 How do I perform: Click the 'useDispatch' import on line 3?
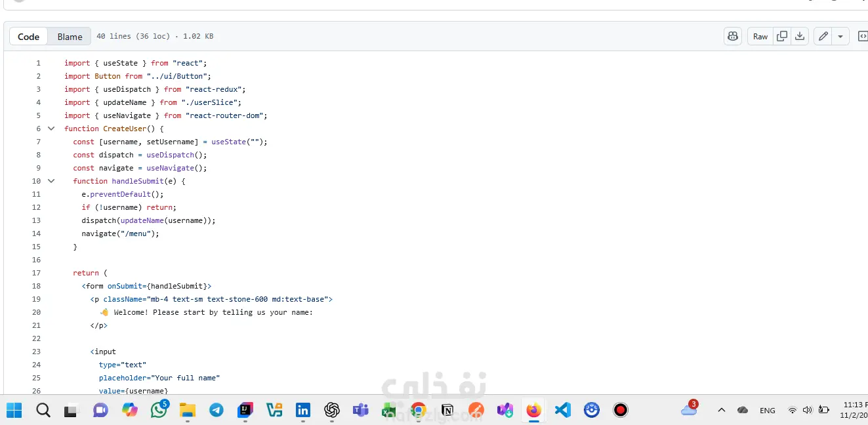pos(127,89)
